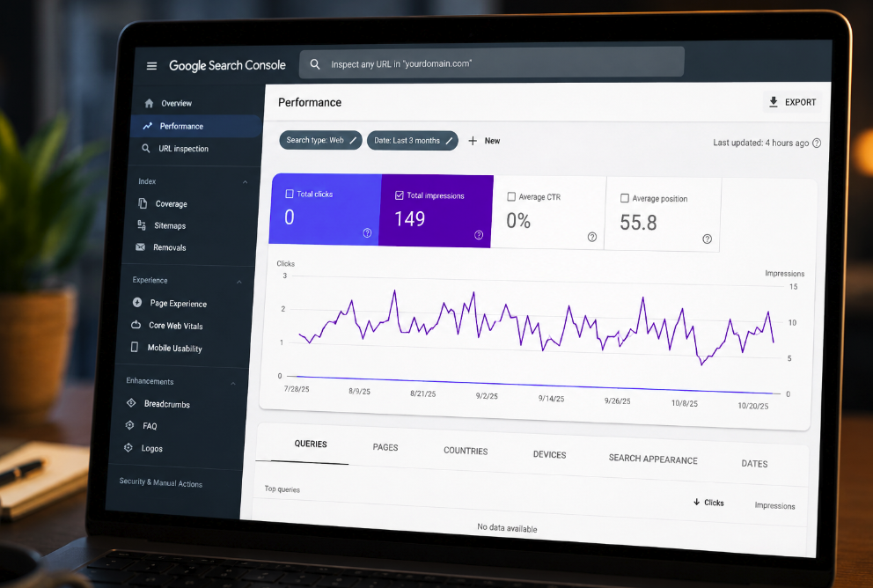Open help icon on Average CTR card
The height and width of the screenshot is (588, 873).
592,237
